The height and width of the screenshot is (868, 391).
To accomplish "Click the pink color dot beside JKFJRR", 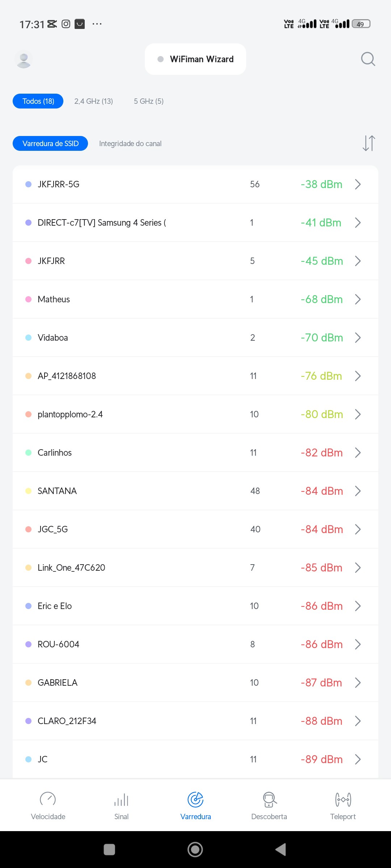I will (28, 261).
